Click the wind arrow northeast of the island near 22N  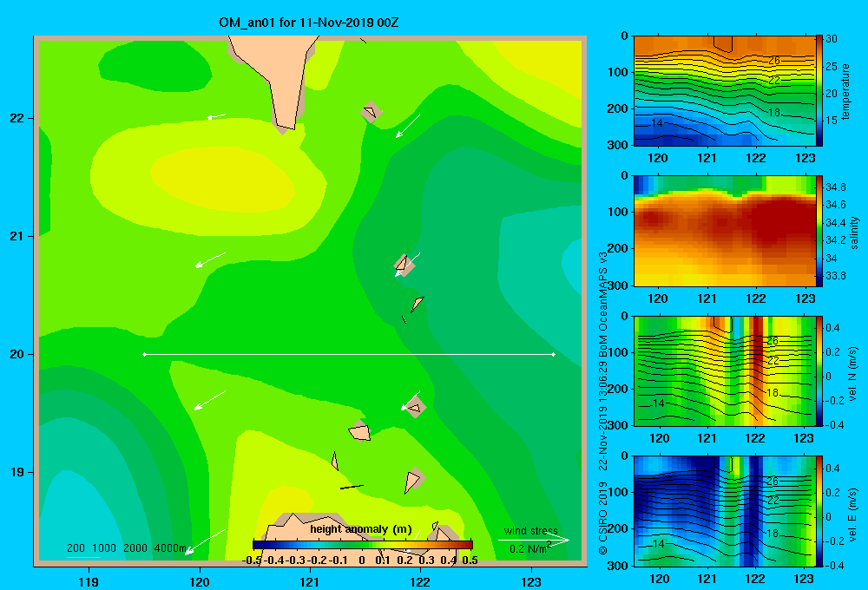click(x=408, y=126)
